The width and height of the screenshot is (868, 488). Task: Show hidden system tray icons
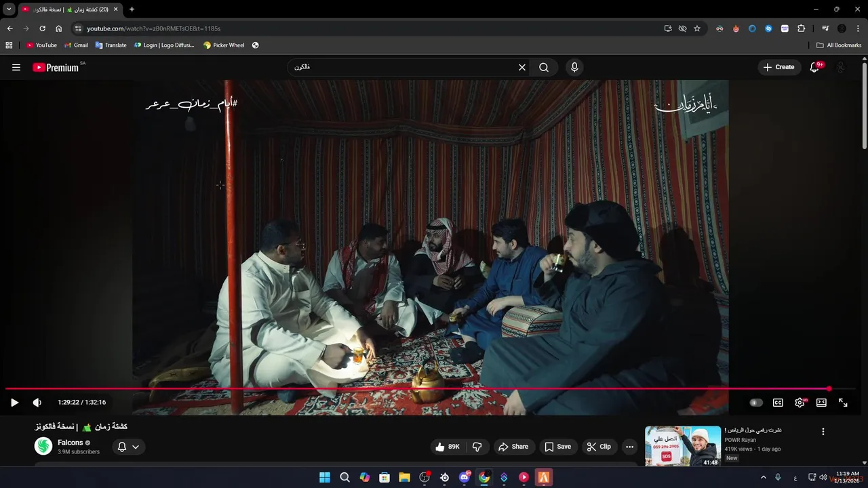[x=764, y=477]
